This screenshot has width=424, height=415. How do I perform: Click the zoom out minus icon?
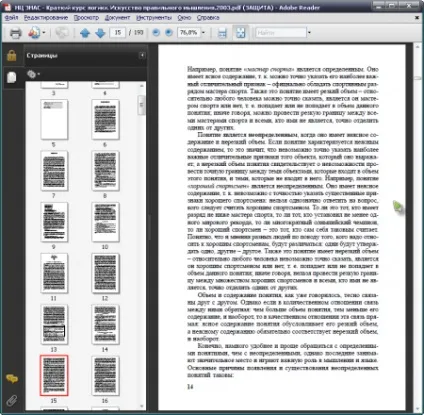[156, 32]
